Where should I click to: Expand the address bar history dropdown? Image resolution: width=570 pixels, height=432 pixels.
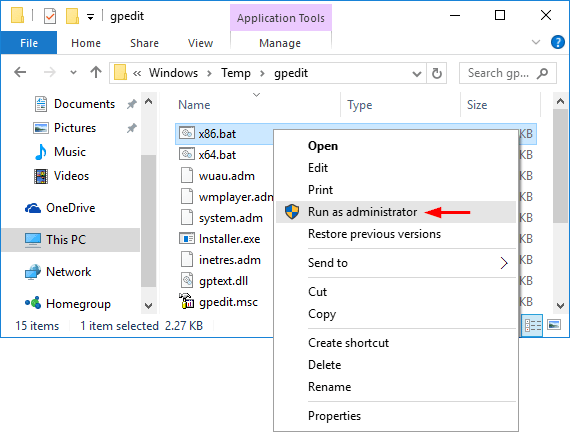coord(417,74)
